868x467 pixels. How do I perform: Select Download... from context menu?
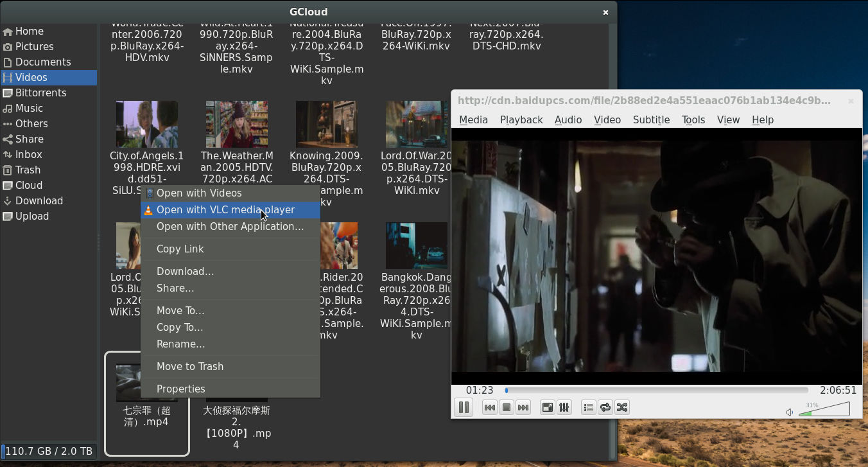(230, 271)
